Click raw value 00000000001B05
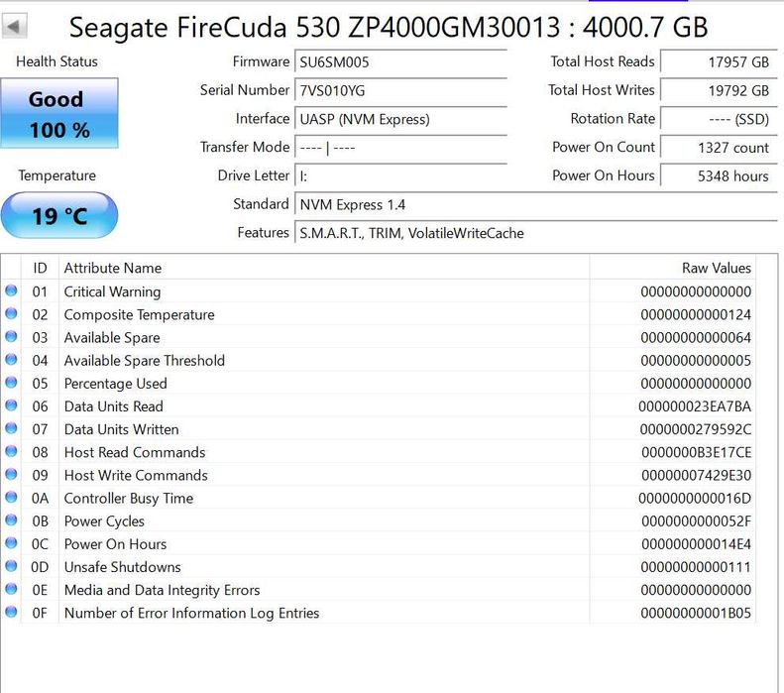 [x=696, y=614]
